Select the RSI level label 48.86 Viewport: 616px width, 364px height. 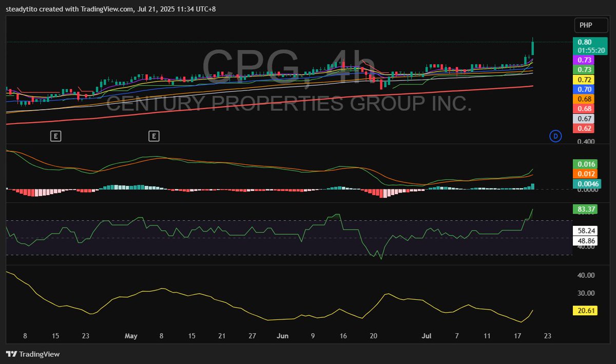tap(586, 241)
